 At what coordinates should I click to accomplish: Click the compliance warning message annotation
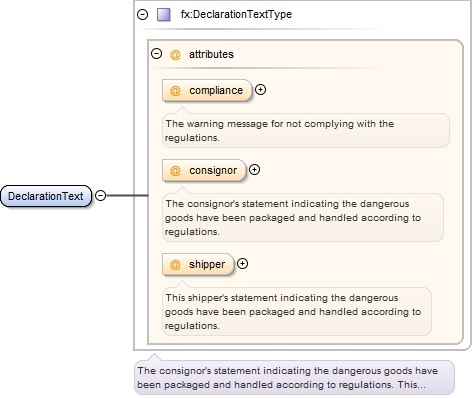click(306, 130)
